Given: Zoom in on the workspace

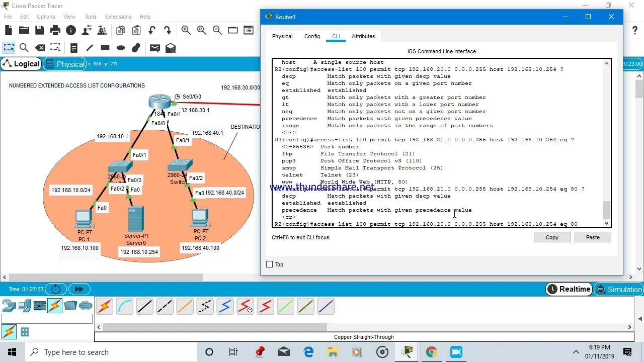Looking at the screenshot, I should tap(186, 30).
